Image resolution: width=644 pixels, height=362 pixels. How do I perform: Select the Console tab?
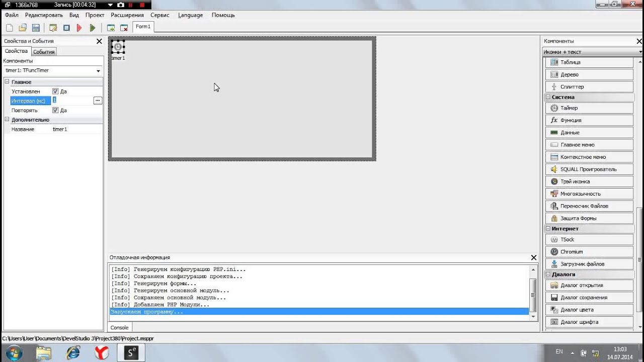tap(120, 327)
